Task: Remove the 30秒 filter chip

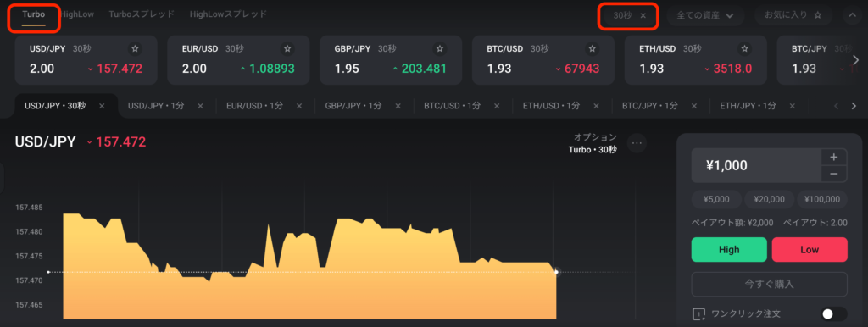Action: (x=643, y=15)
